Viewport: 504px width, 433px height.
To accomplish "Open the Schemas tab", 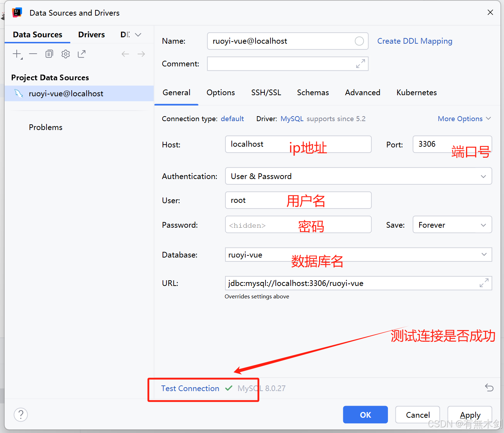I will [x=313, y=93].
